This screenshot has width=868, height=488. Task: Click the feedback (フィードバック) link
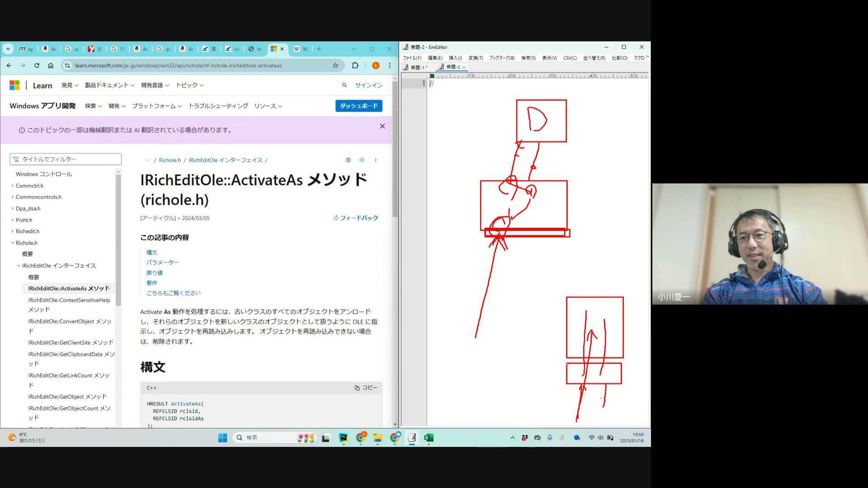356,218
